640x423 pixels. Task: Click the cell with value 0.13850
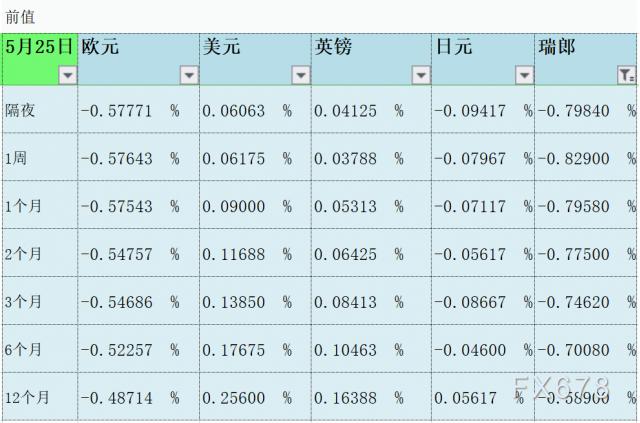[x=255, y=301]
